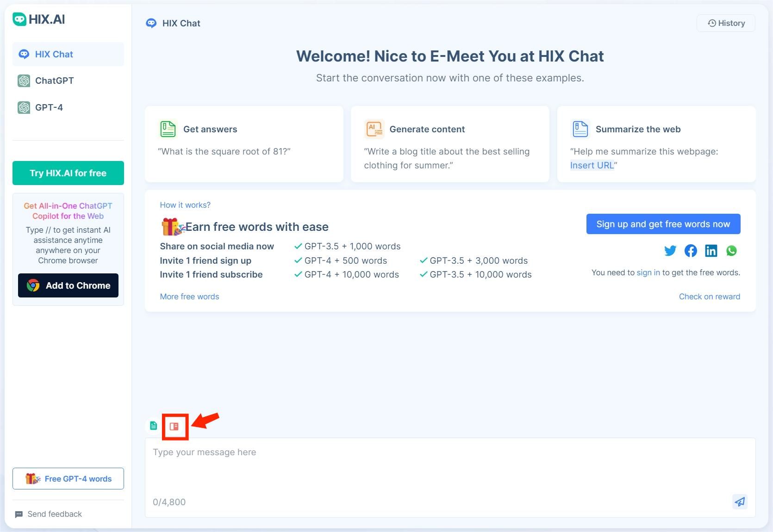Click the Welcome heading text
The image size is (773, 532).
[x=450, y=56]
